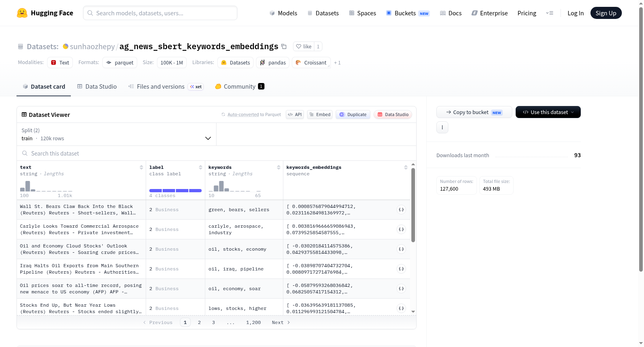Click the Embed button
Viewport: 644px width, 347px height.
320,114
